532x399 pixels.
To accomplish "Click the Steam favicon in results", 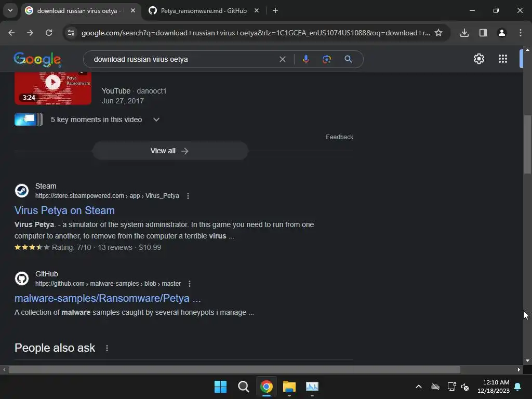I will [x=22, y=191].
